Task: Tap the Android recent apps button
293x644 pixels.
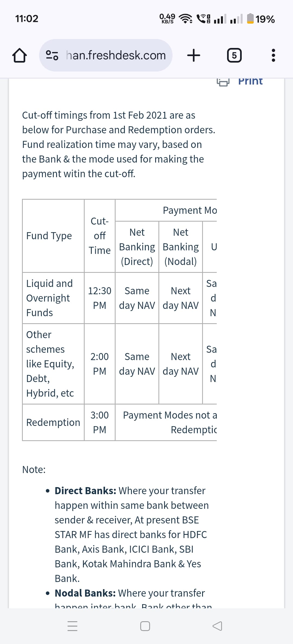Action: [x=72, y=626]
